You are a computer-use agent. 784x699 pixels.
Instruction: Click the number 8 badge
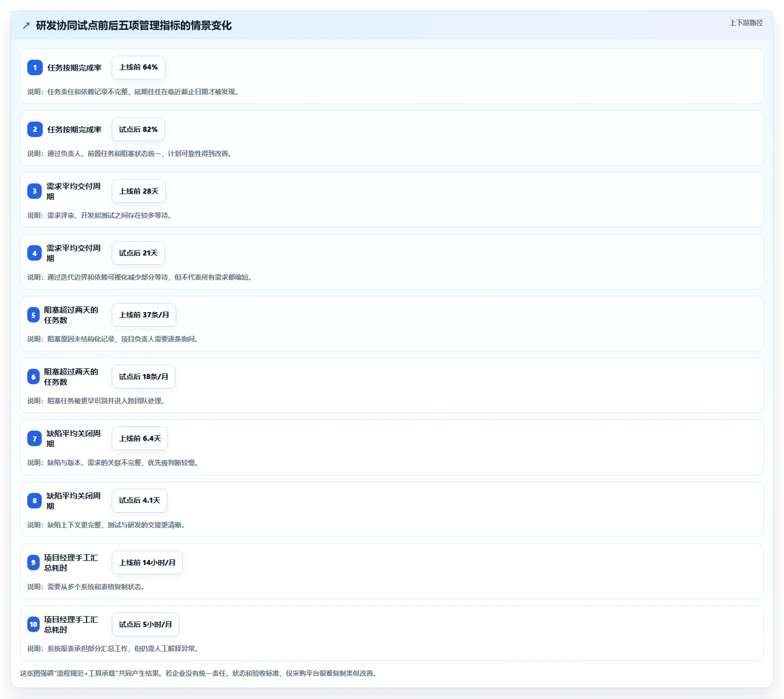[x=35, y=501]
